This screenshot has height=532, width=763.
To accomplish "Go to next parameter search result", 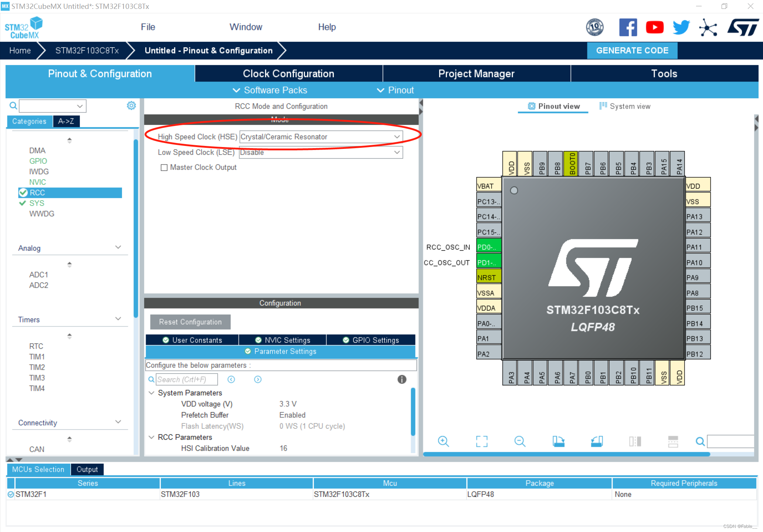I will click(258, 379).
